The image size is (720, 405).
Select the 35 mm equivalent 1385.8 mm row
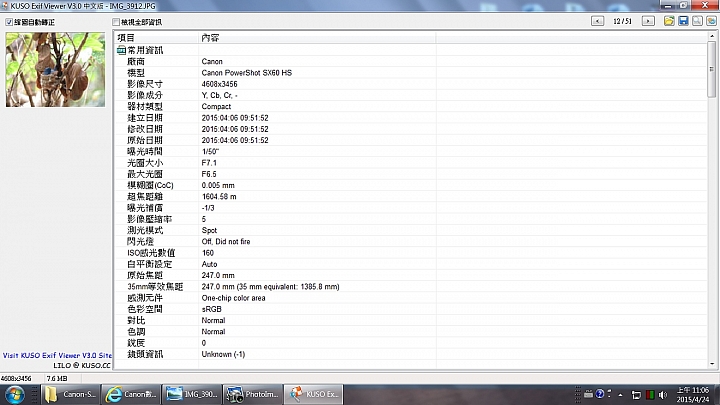pyautogui.click(x=411, y=287)
